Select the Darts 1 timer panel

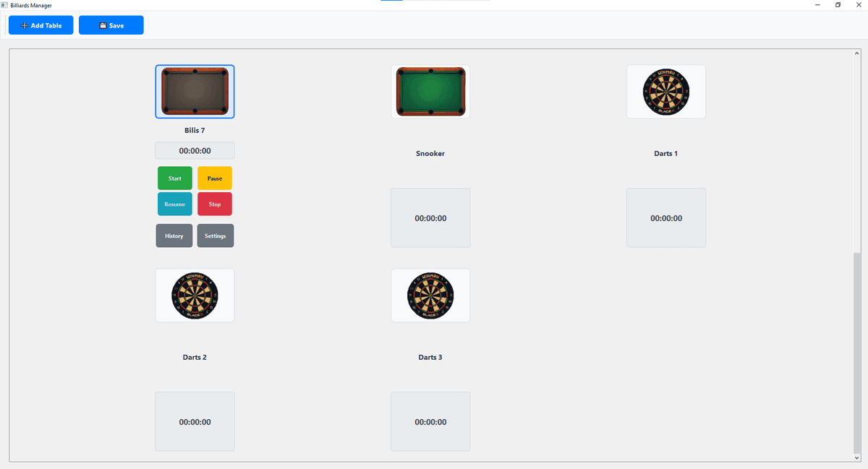(666, 218)
